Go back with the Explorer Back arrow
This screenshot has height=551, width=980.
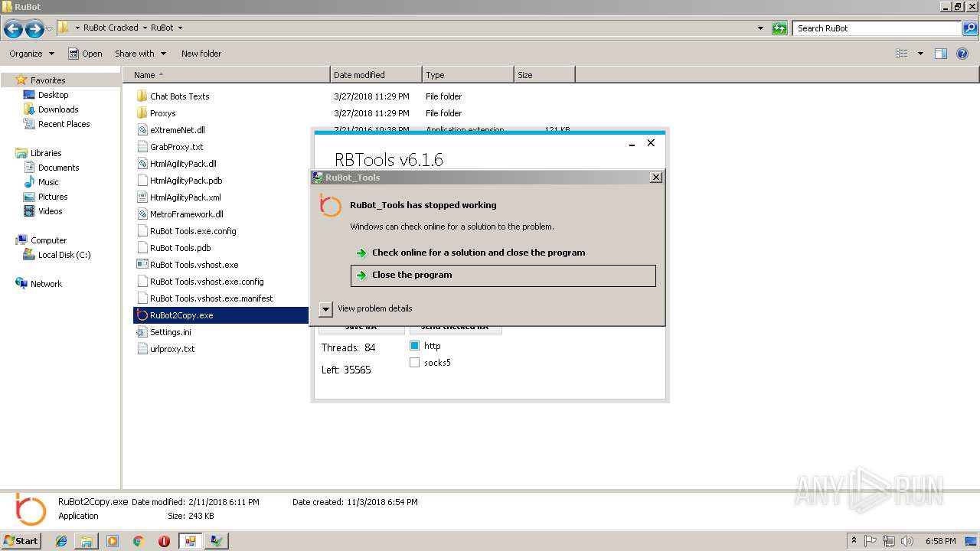[13, 29]
